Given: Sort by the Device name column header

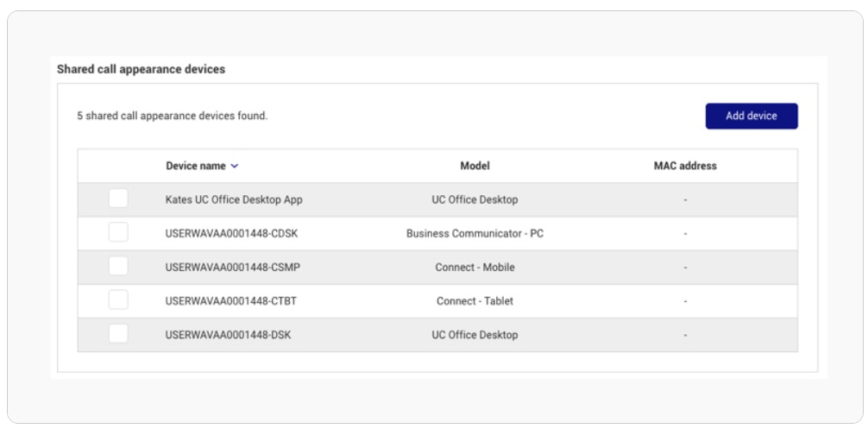Looking at the screenshot, I should [196, 166].
